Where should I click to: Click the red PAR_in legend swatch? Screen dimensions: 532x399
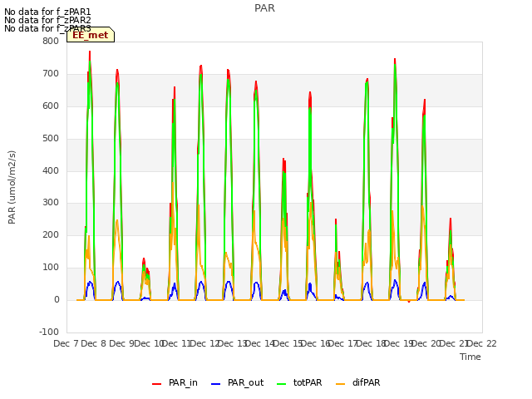pyautogui.click(x=157, y=384)
